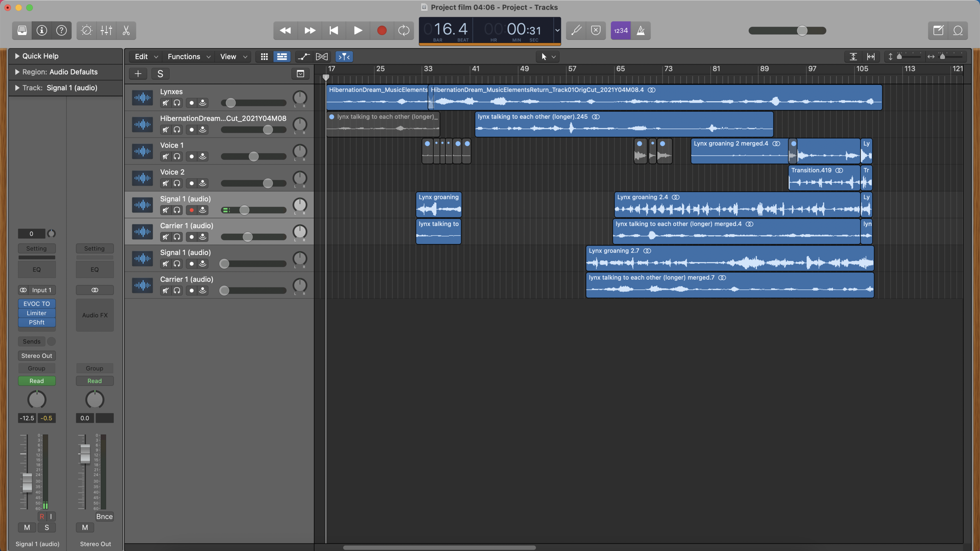Switch to list view in tracks toolbar
This screenshot has height=551, width=980.
point(282,56)
